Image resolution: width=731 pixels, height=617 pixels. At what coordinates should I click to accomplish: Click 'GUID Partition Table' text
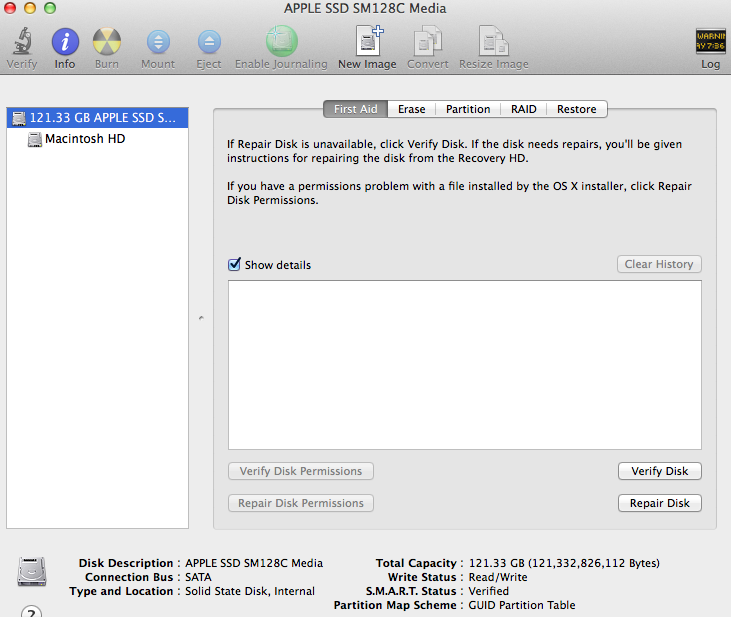[x=522, y=605]
